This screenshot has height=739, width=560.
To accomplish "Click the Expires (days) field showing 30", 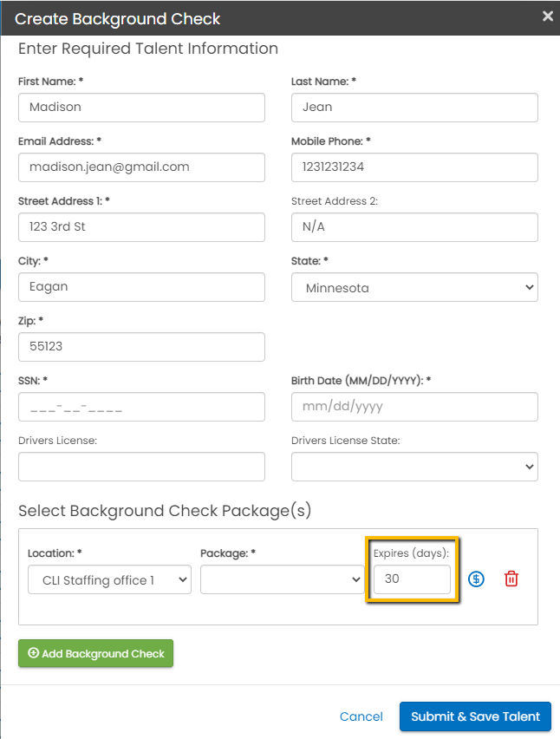I will click(x=412, y=579).
